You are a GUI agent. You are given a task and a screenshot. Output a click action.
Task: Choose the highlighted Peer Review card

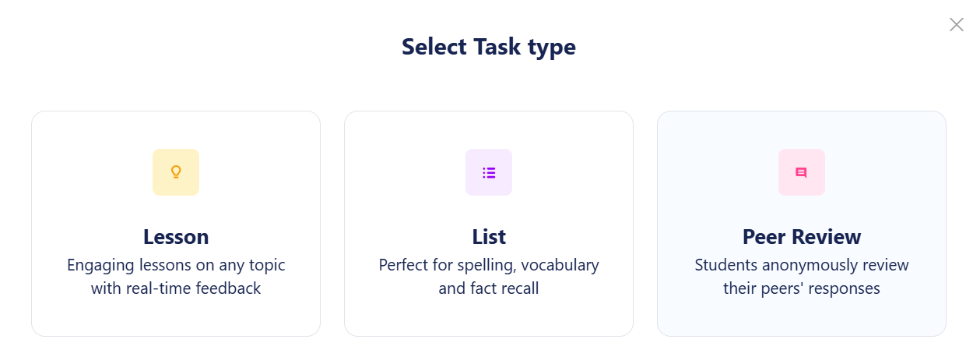[x=802, y=224]
